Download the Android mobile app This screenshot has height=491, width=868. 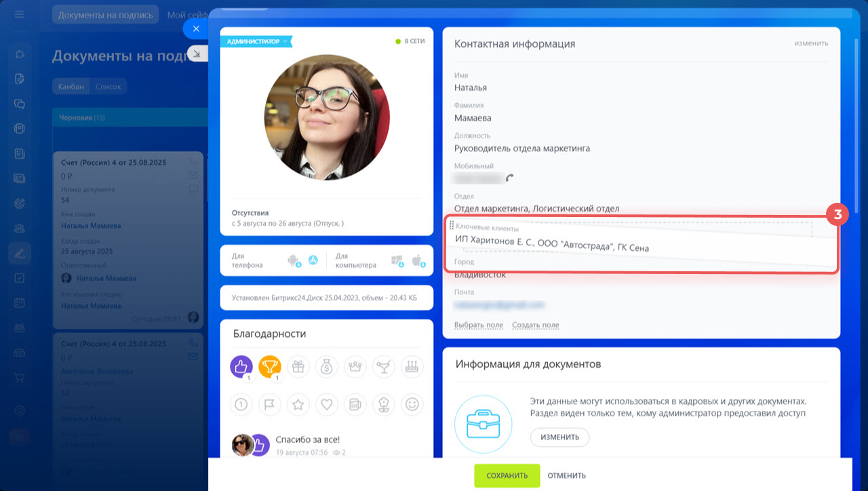[x=294, y=260]
